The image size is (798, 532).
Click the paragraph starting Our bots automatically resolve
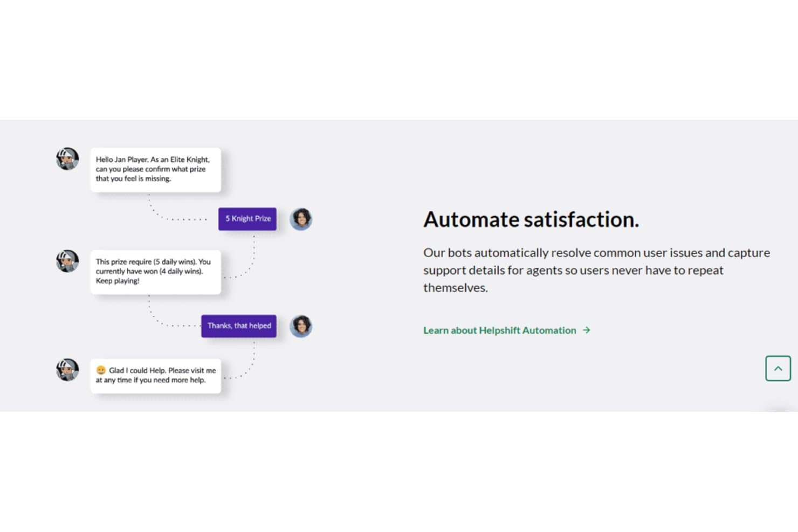click(596, 270)
